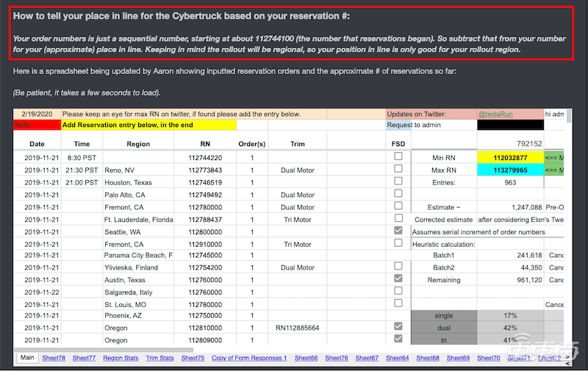Screen dimensions: 588x371
Task: Open the Trim Stats sheet tab
Action: (159, 358)
